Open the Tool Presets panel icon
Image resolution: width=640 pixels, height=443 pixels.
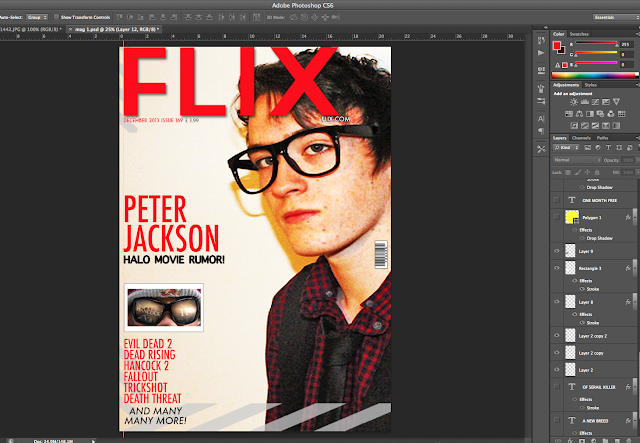coord(541,149)
